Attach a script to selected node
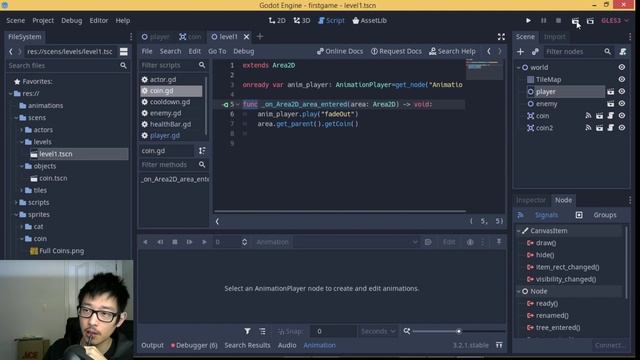Viewport: 640px width, 360px height. point(623,51)
